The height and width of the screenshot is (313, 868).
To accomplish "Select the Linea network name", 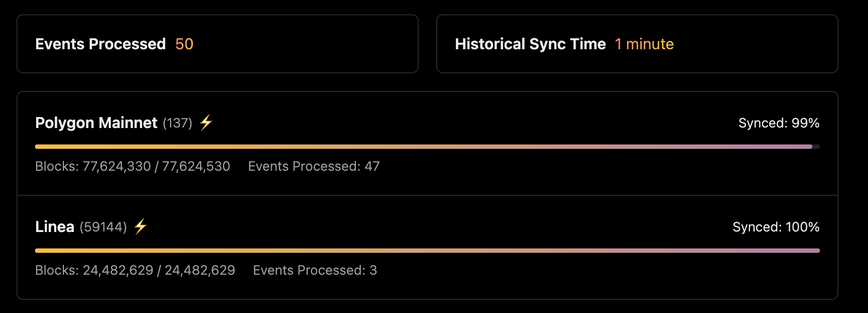I will [55, 227].
